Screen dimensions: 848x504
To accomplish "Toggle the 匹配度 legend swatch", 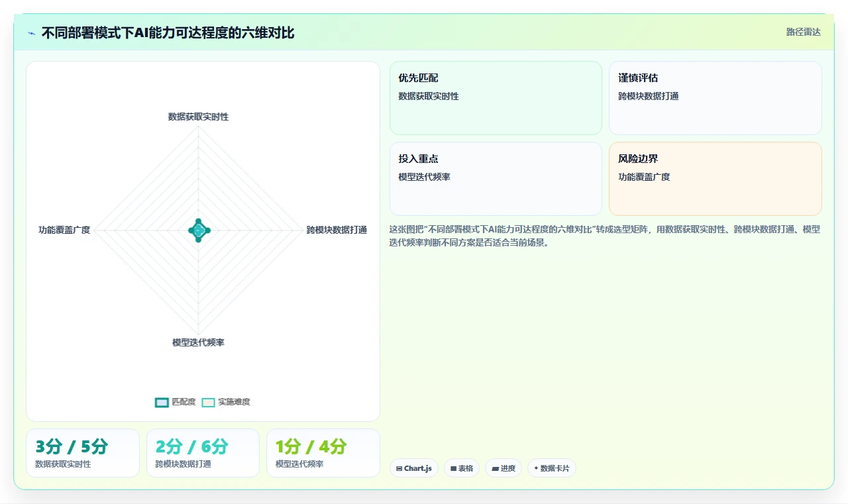I will pos(162,402).
